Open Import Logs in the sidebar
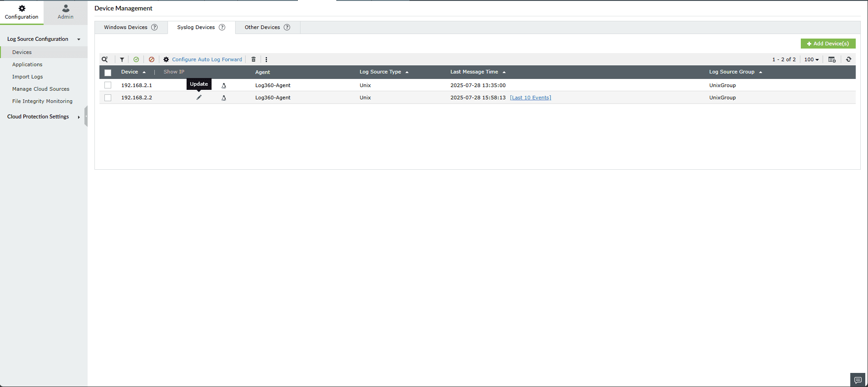The width and height of the screenshot is (868, 387). [x=28, y=77]
